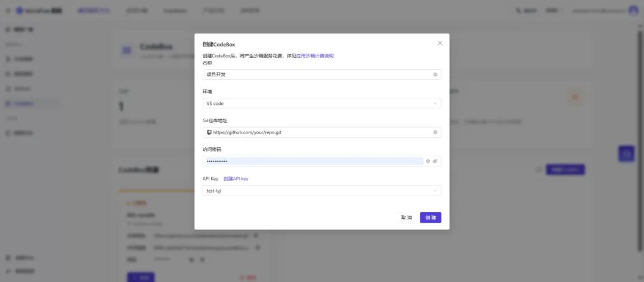Click the Git仓库地址 field label

pyautogui.click(x=215, y=120)
